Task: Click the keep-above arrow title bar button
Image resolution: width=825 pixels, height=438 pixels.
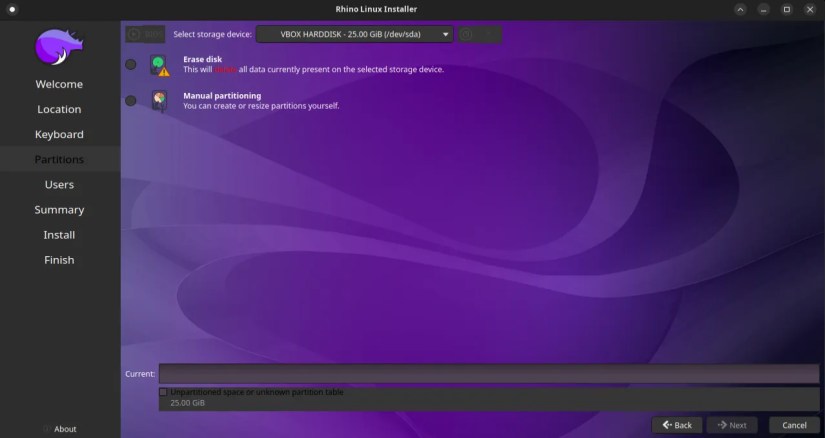Action: [x=740, y=9]
